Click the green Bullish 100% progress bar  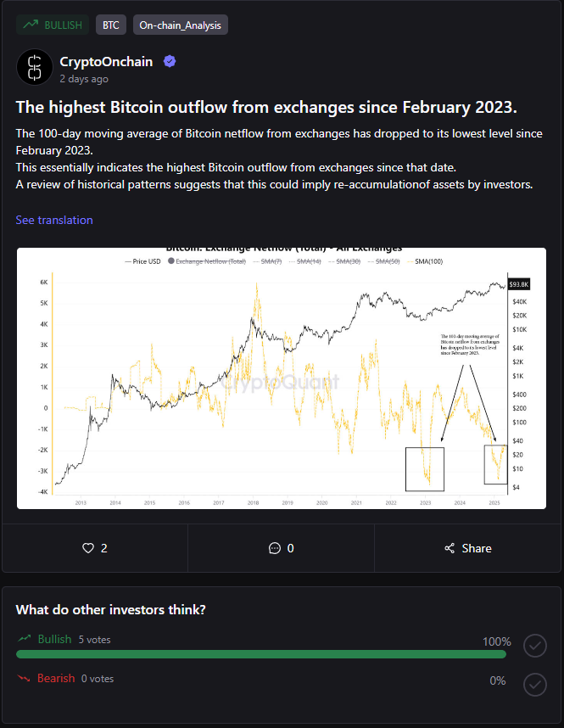(x=261, y=654)
